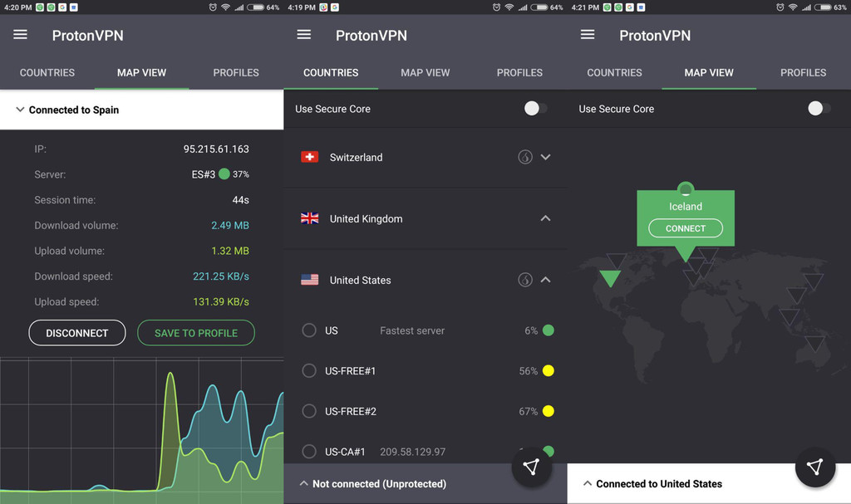Tap quick connect button above Not connected bar
Screen dimensions: 851x504
point(531,467)
